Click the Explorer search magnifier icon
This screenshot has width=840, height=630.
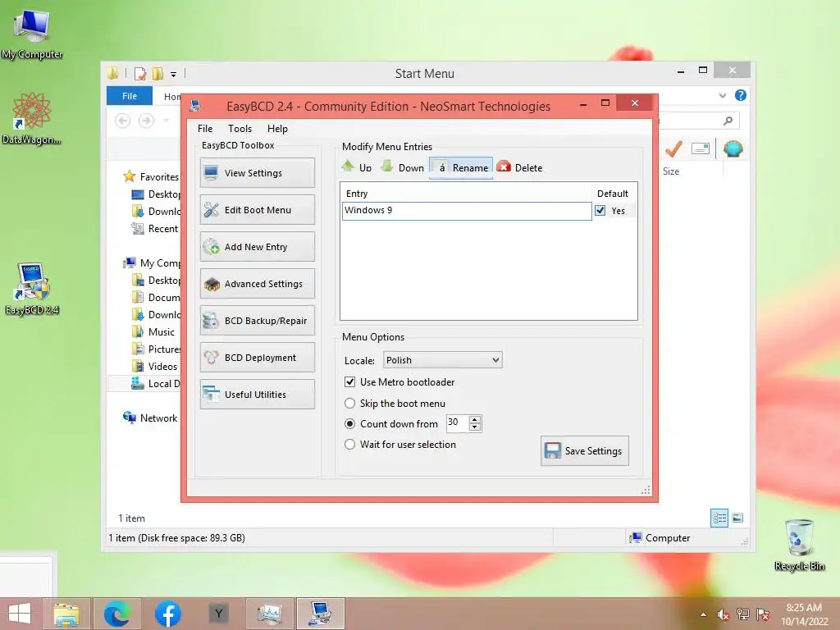(x=728, y=121)
